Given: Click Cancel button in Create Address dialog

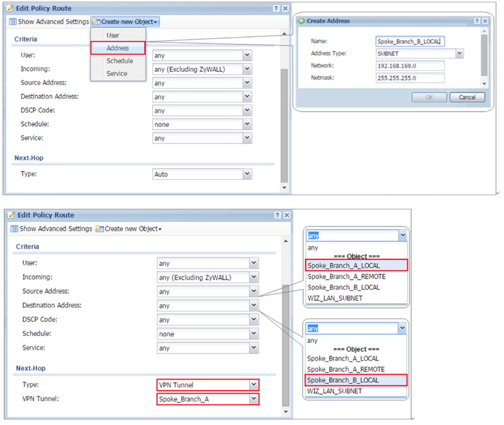Looking at the screenshot, I should pos(467,97).
